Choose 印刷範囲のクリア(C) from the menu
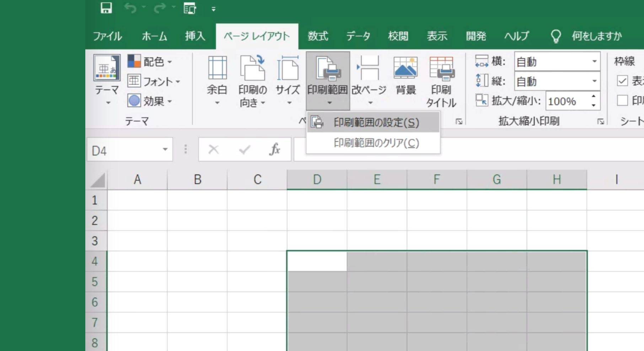Image resolution: width=644 pixels, height=351 pixels. click(373, 143)
